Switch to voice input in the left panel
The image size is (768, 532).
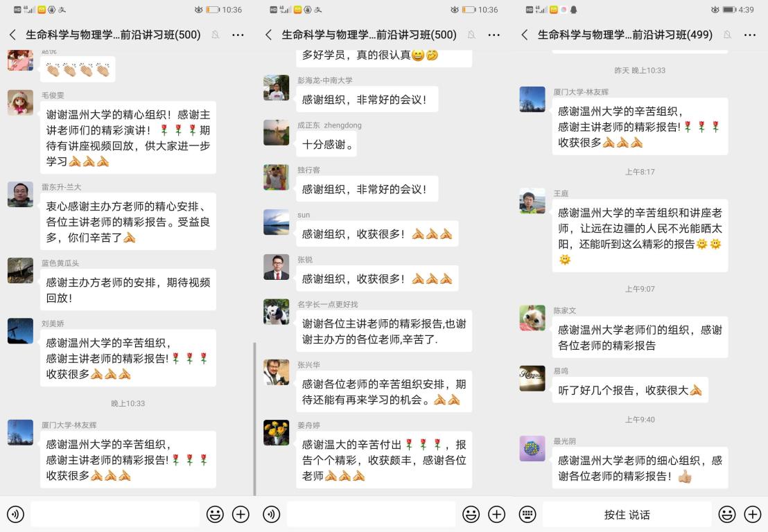click(x=15, y=514)
